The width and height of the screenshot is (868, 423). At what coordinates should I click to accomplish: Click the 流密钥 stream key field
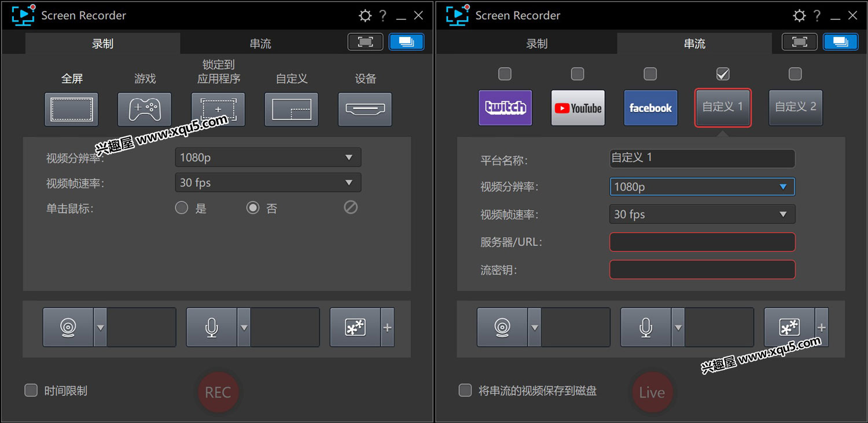[x=703, y=270]
